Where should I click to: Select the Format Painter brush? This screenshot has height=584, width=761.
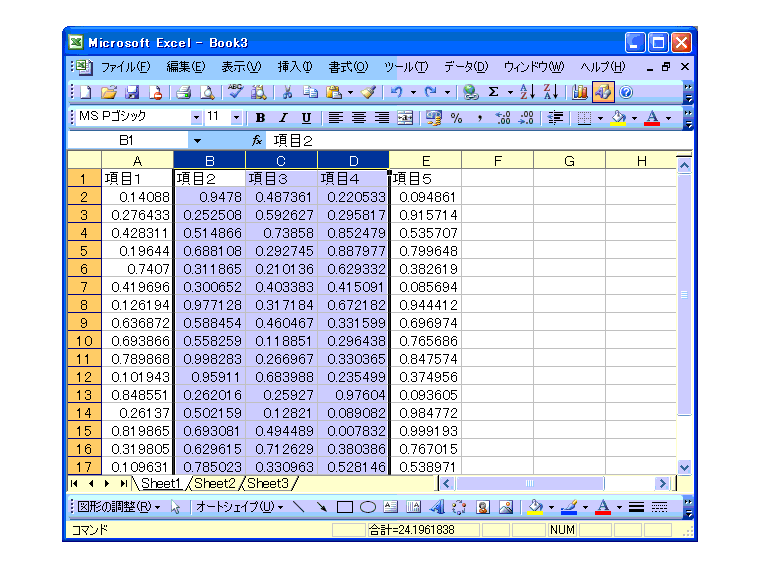pyautogui.click(x=369, y=92)
